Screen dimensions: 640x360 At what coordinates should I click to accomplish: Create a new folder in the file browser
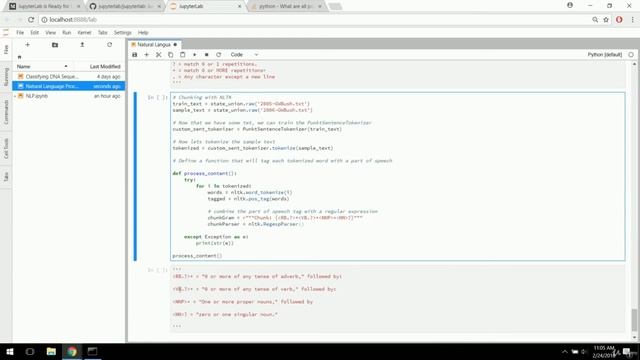coord(55,45)
